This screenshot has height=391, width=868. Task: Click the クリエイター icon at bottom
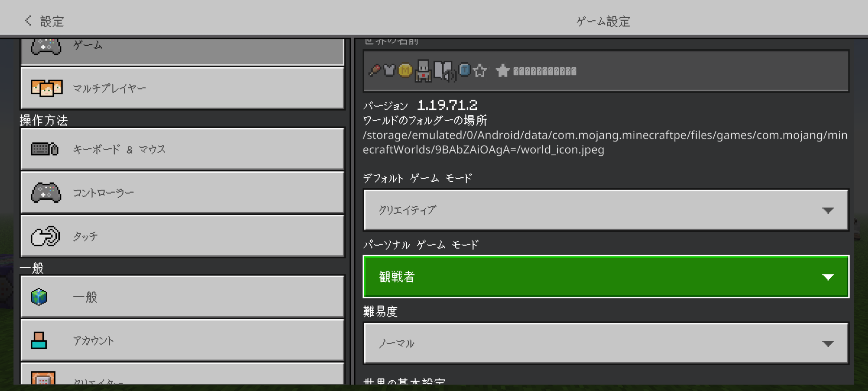click(x=43, y=378)
